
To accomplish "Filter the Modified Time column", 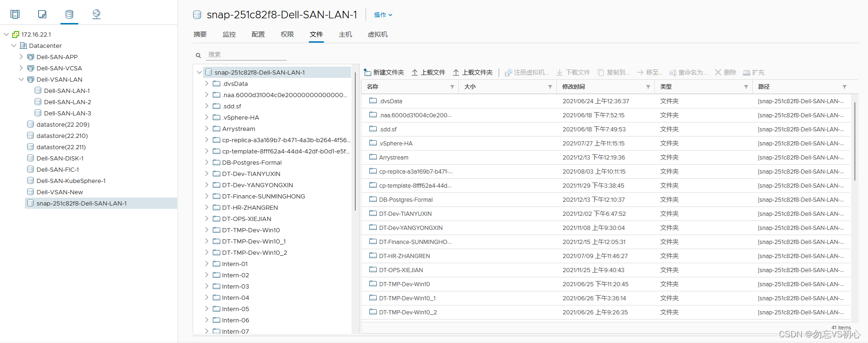I will (648, 87).
